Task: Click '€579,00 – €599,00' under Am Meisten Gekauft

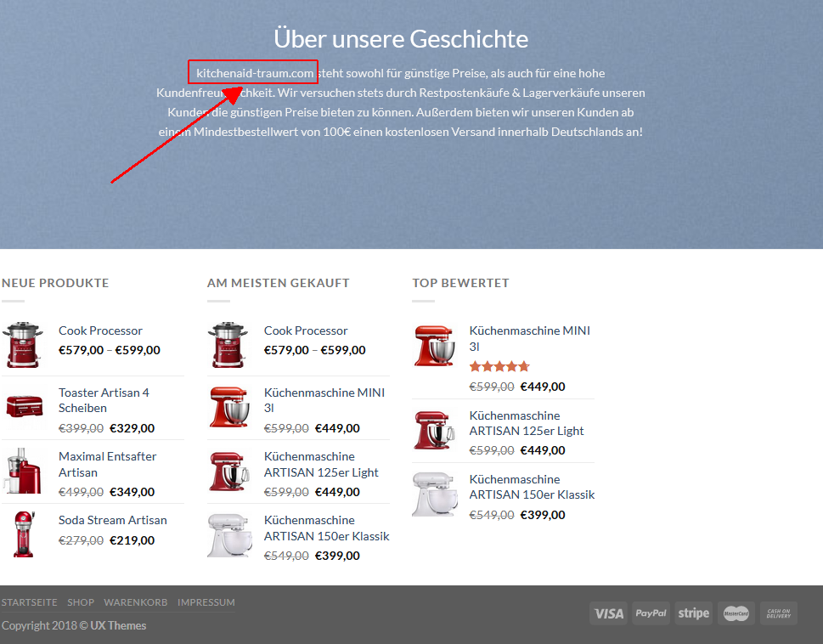Action: pos(314,350)
